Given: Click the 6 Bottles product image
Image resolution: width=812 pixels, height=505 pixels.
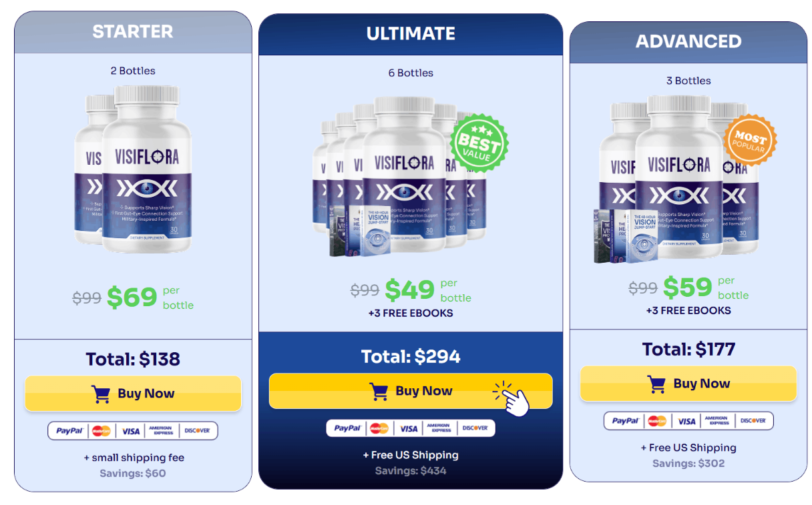Looking at the screenshot, I should click(408, 177).
